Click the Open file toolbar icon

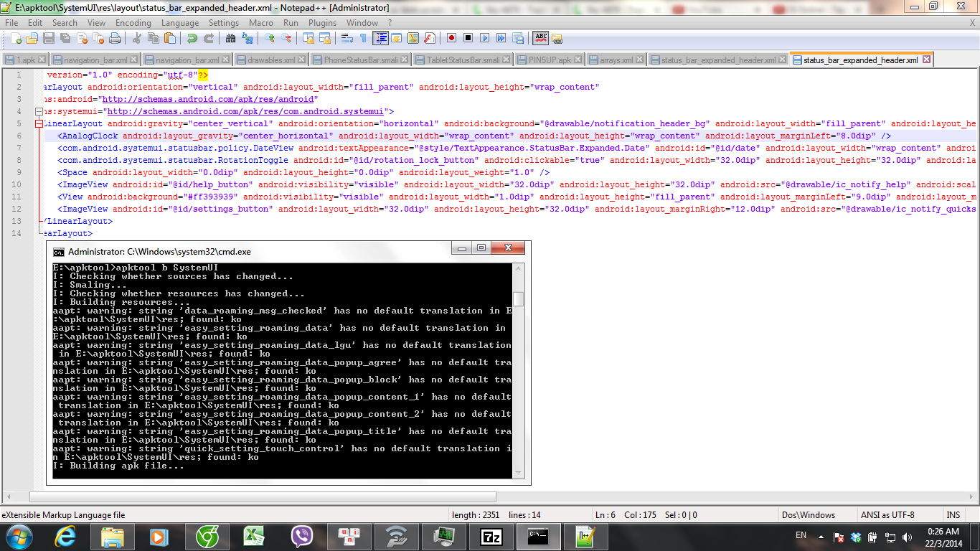[32, 38]
